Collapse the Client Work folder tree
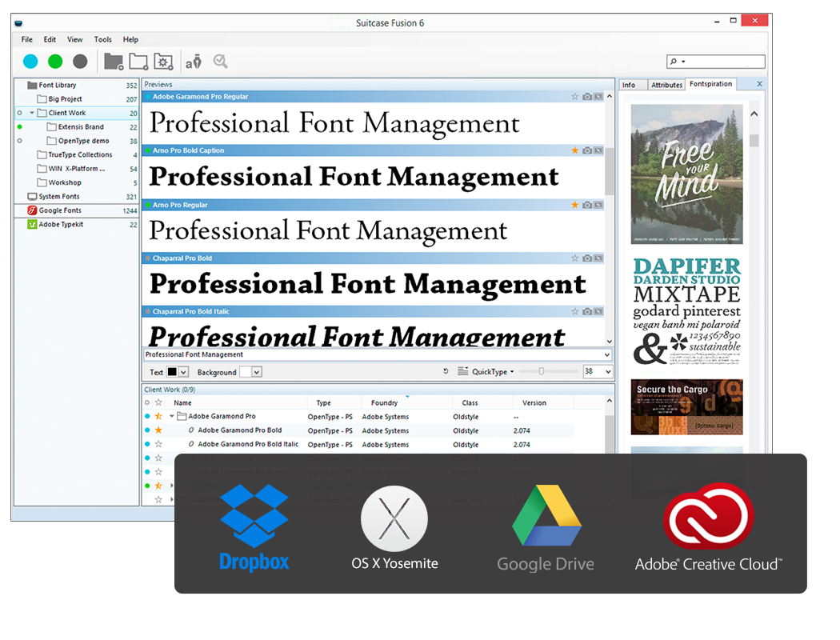Viewport: 840px width, 640px height. pyautogui.click(x=33, y=114)
